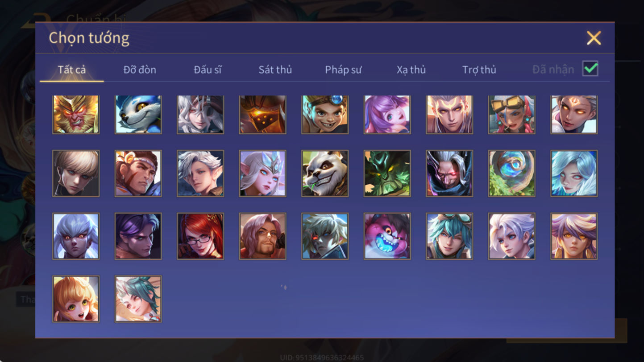Select the Đấu sĩ tab

[x=208, y=70]
